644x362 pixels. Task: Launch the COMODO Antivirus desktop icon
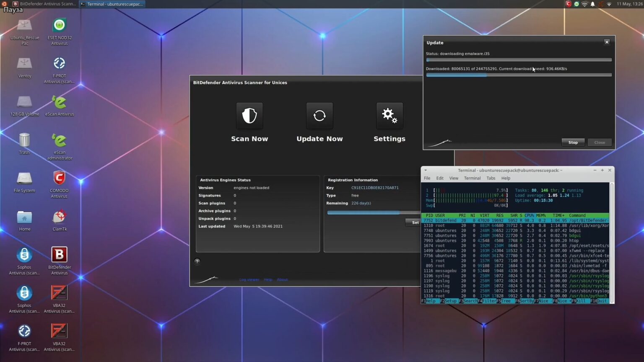[59, 184]
